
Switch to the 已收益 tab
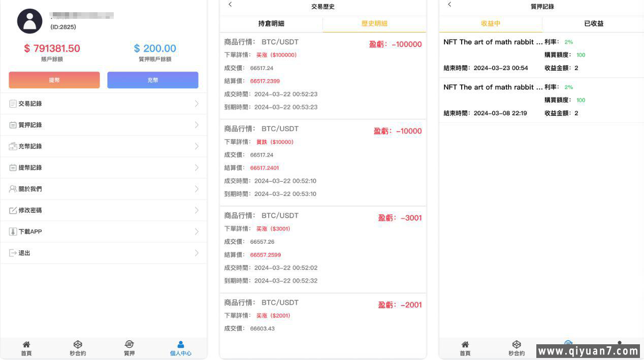click(x=593, y=23)
